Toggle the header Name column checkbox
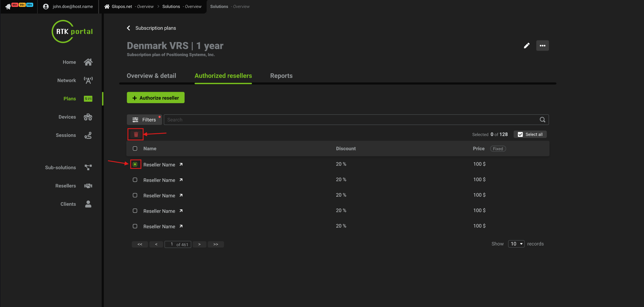This screenshot has height=307, width=644. pyautogui.click(x=135, y=149)
